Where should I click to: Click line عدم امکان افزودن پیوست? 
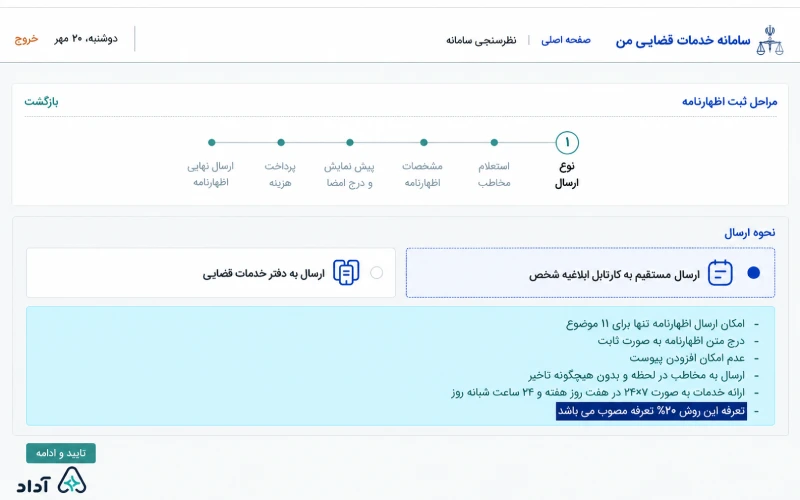pyautogui.click(x=687, y=358)
